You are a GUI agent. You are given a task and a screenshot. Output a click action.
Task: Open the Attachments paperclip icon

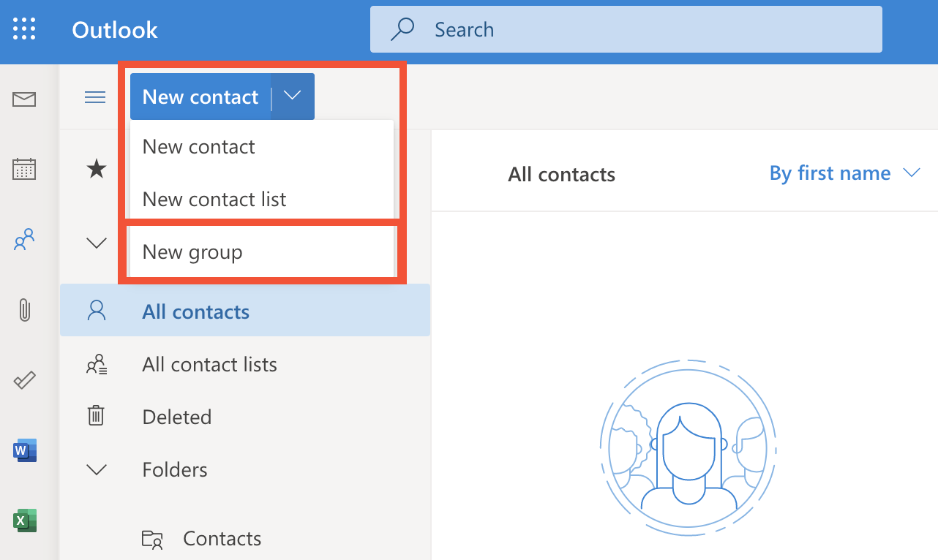click(x=24, y=310)
